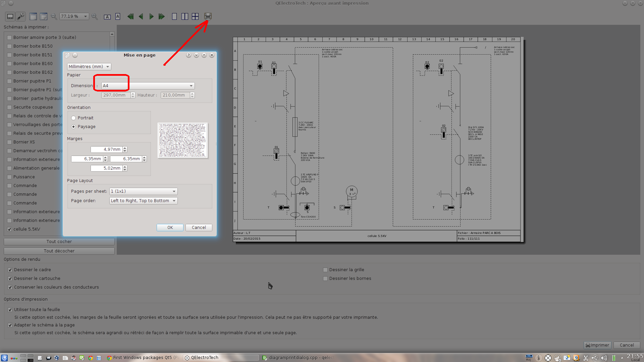This screenshot has height=362, width=644.
Task: Click the page layout preview thumbnail
Action: pos(183,140)
